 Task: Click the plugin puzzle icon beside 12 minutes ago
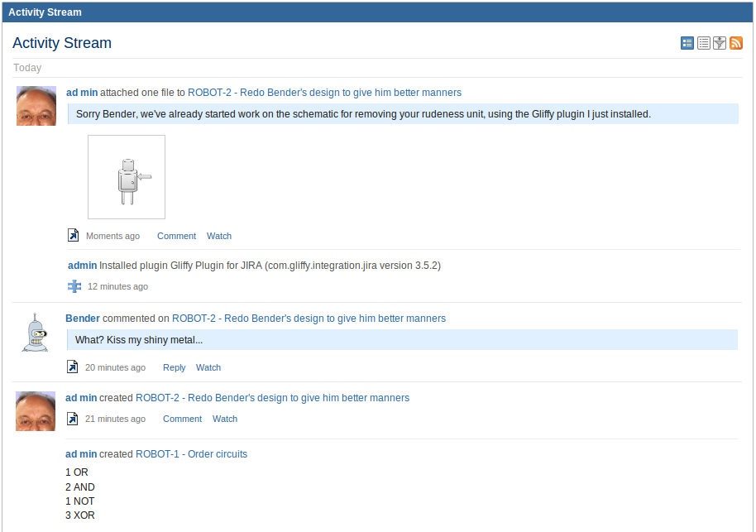tap(74, 286)
